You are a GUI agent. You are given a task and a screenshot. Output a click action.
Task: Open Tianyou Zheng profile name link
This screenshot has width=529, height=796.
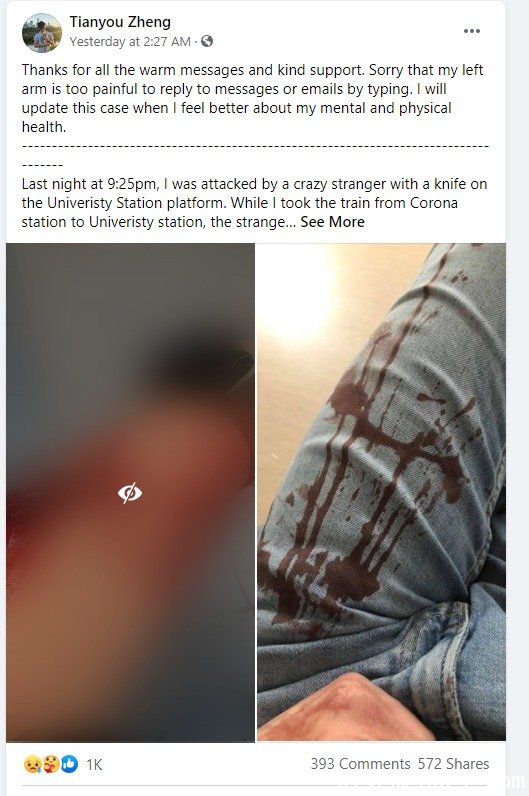(120, 22)
